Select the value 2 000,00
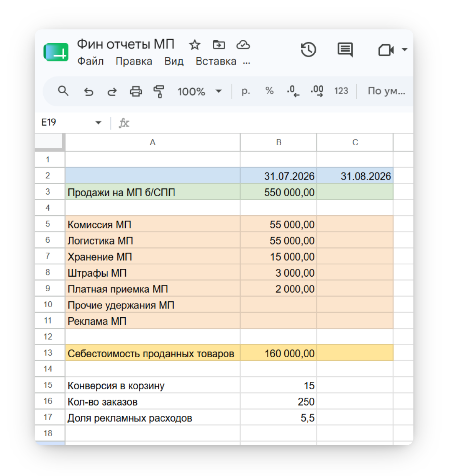 (278, 288)
